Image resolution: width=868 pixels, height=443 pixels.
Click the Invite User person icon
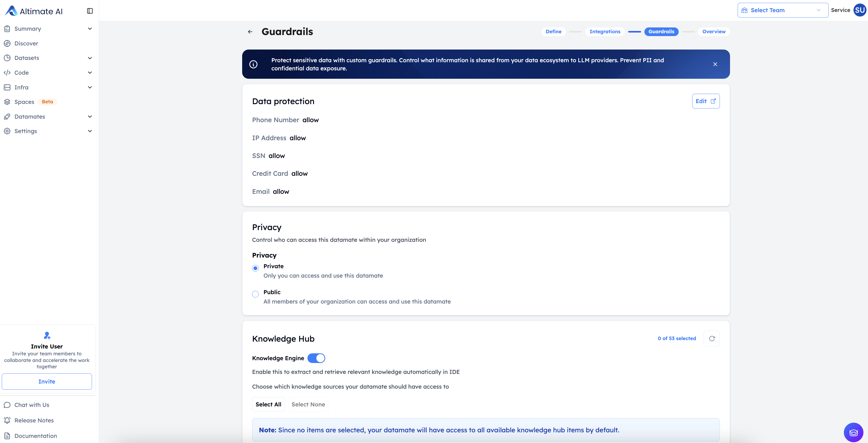[x=47, y=335]
